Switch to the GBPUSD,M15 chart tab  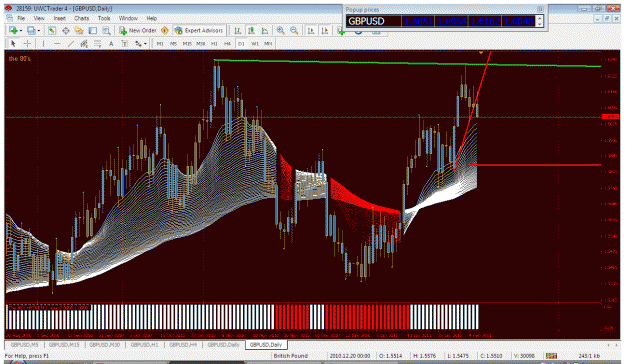tap(64, 344)
